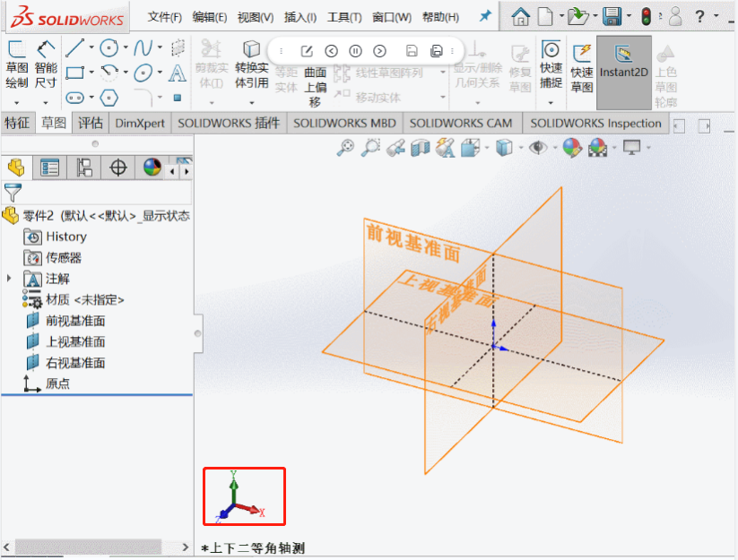Click edit pencil in floating toolbar
The image size is (738, 560).
(x=307, y=51)
